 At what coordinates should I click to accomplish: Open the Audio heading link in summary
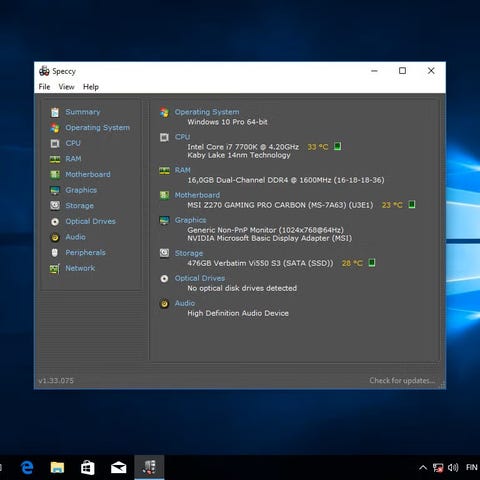tap(185, 303)
